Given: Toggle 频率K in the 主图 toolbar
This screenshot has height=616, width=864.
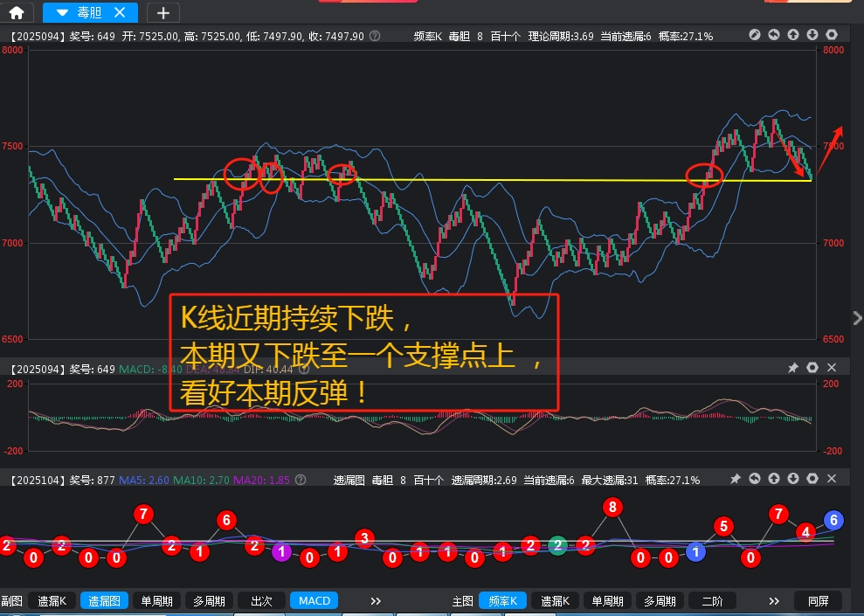Looking at the screenshot, I should tap(502, 600).
